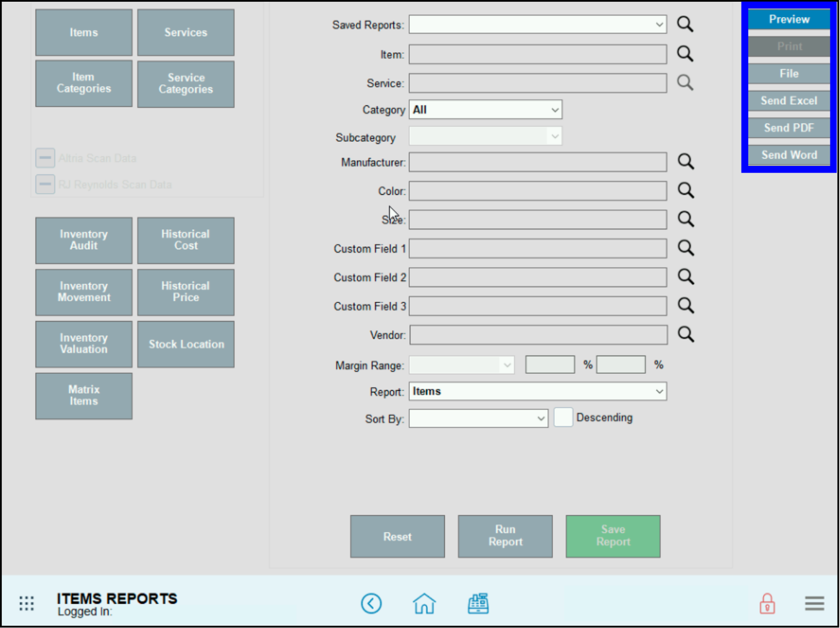Open the apps grid icon bottom left

pos(26,604)
